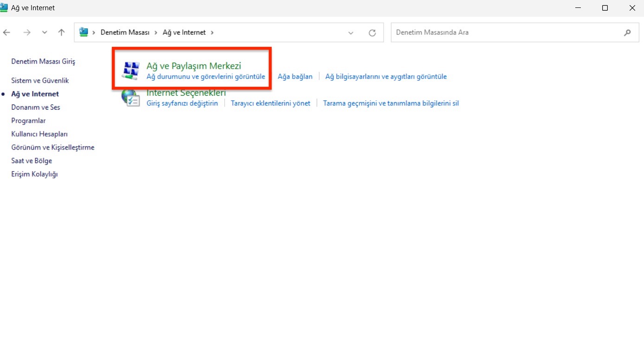This screenshot has height=359, width=644.
Task: Go back with the left arrow
Action: coord(7,33)
